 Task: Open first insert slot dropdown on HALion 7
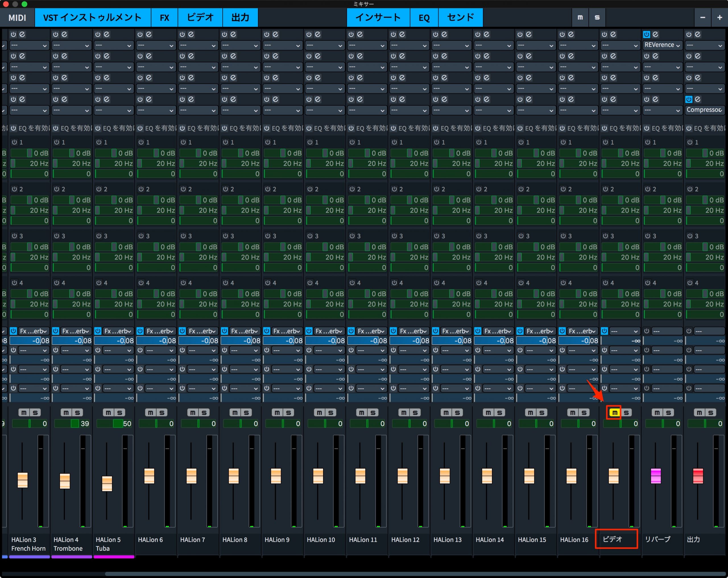(198, 45)
